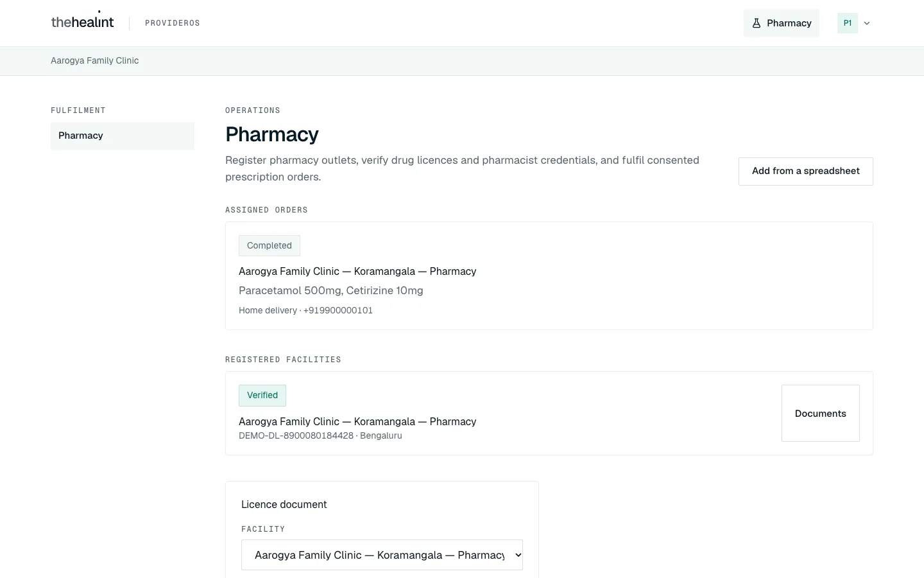924x578 pixels.
Task: Open Documents for the registered facility
Action: point(821,414)
